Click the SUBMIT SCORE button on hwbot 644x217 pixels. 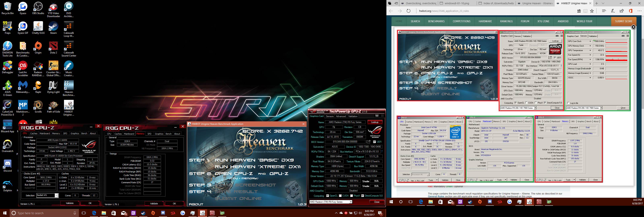(623, 21)
